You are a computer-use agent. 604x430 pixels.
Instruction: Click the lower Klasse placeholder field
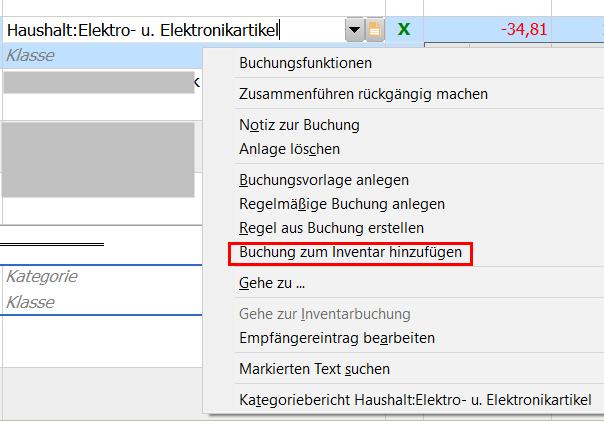coord(102,302)
